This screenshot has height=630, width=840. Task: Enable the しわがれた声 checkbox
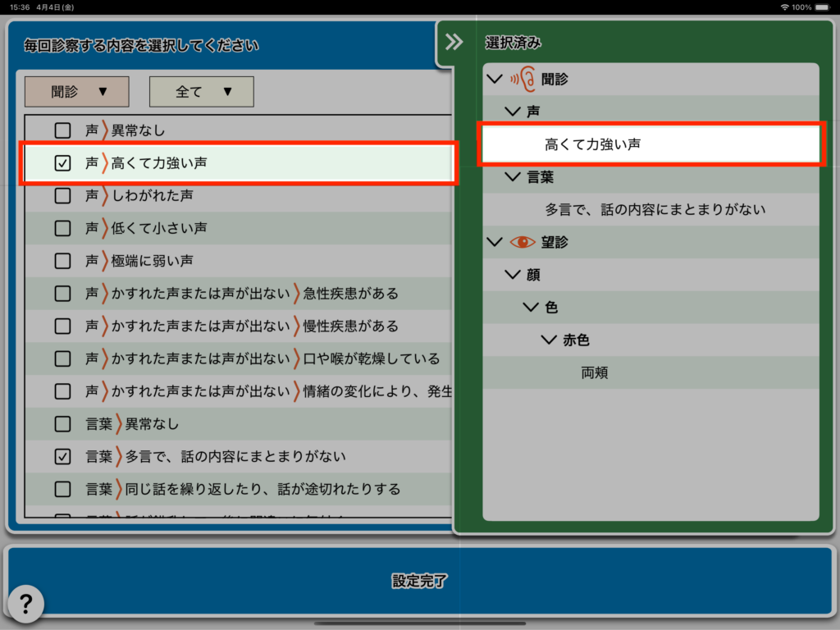(x=62, y=195)
